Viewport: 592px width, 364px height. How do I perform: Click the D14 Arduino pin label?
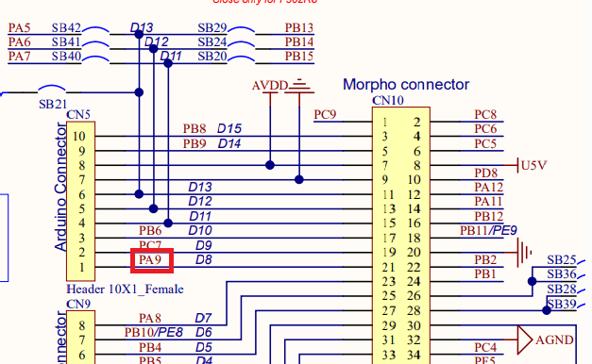click(x=229, y=143)
